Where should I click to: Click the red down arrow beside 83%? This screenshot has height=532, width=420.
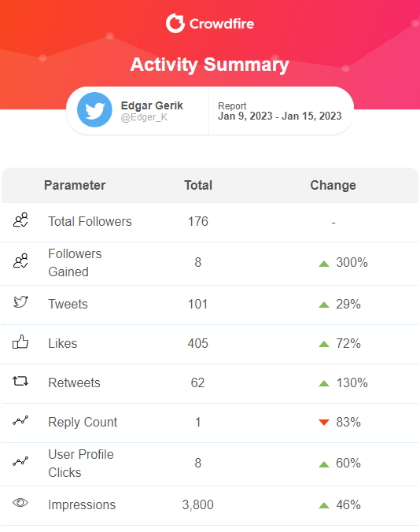[x=324, y=423]
